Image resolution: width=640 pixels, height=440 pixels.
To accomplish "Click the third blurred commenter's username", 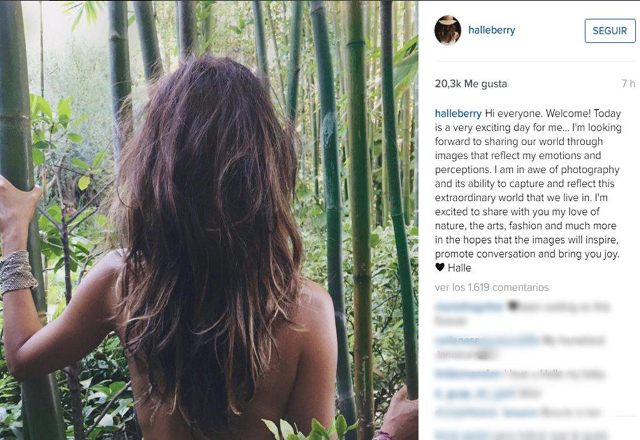I will tap(467, 373).
